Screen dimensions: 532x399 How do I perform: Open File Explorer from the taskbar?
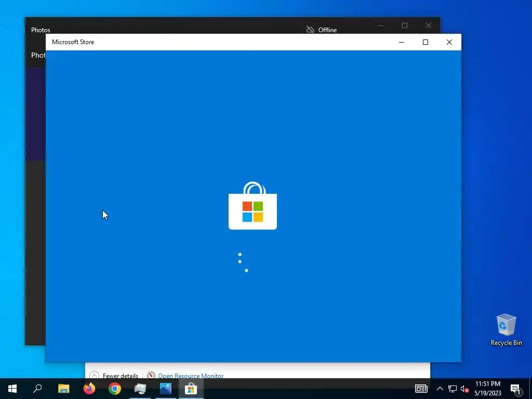click(x=63, y=389)
